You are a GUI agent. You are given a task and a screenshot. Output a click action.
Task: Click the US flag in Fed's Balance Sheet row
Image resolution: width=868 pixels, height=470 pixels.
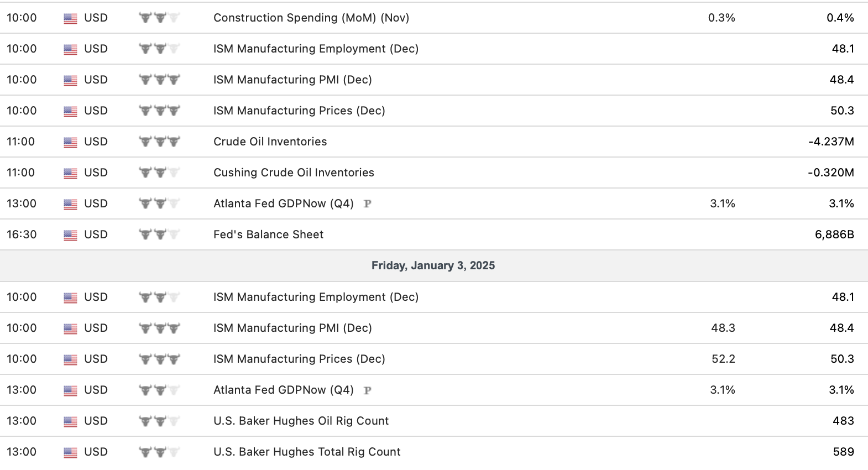70,235
